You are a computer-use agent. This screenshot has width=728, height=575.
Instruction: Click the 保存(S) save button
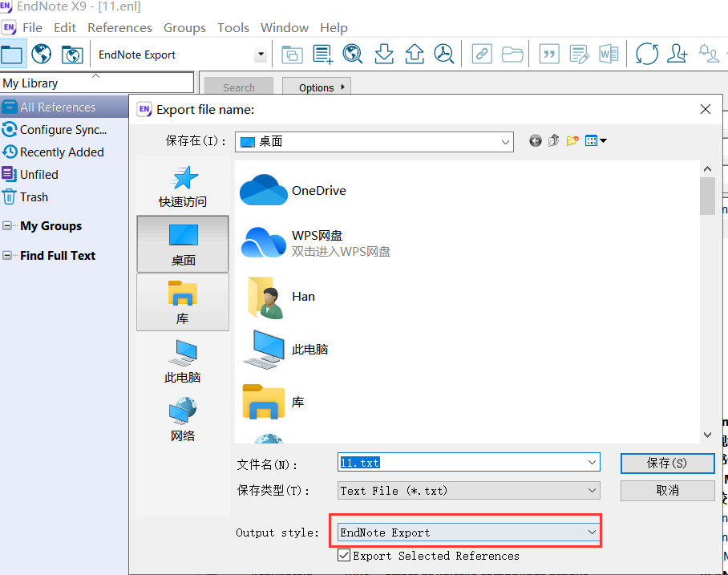[x=668, y=464]
